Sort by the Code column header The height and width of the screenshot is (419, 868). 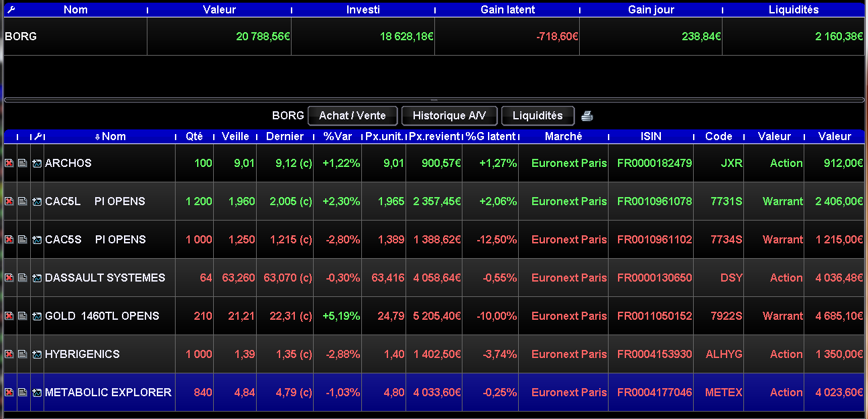719,136
